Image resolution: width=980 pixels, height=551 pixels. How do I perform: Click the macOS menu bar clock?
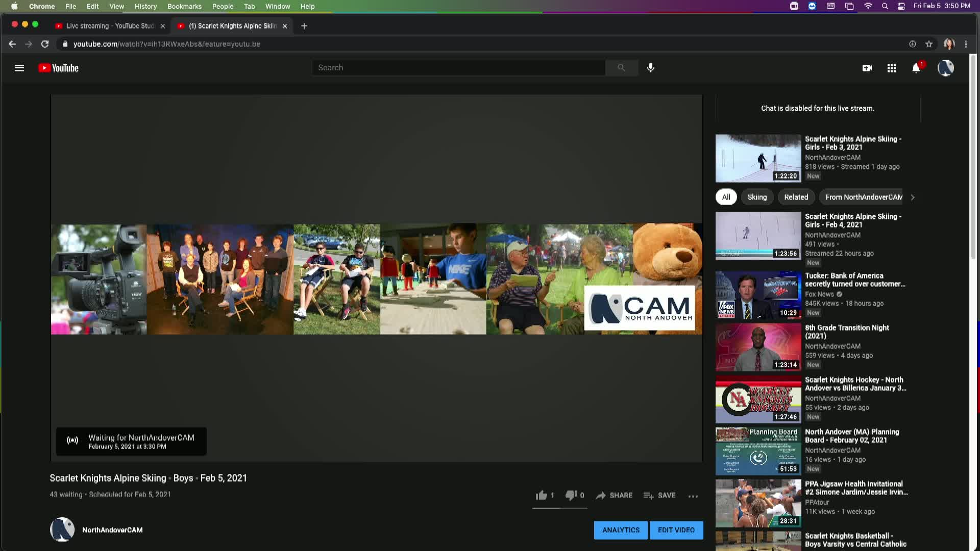coord(942,6)
